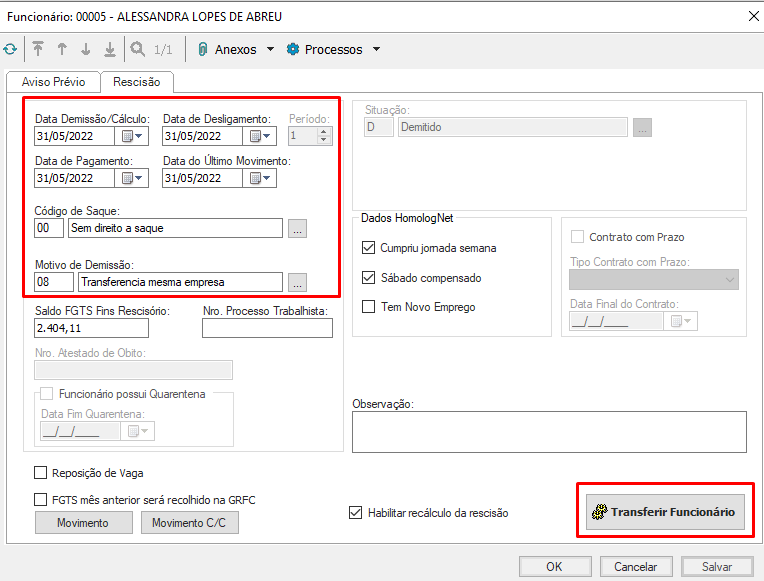Open Tipo Contrato com Prazo dropdown
Image resolution: width=764 pixels, height=581 pixels.
tap(654, 280)
